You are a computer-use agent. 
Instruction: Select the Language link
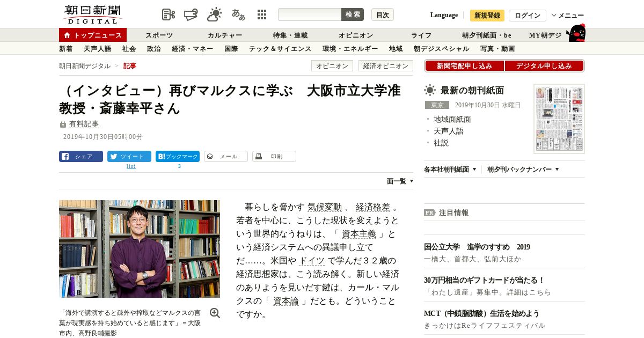pos(444,15)
